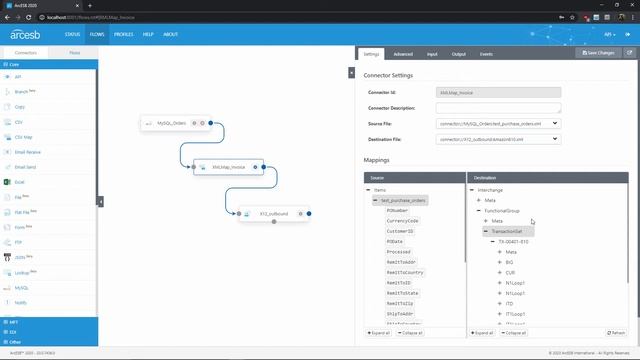
Task: Switch to the Advanced tab
Action: 403,54
